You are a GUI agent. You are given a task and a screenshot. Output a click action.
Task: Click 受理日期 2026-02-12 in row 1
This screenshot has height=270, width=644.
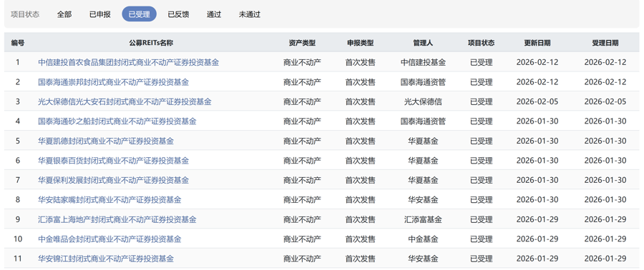pos(605,62)
